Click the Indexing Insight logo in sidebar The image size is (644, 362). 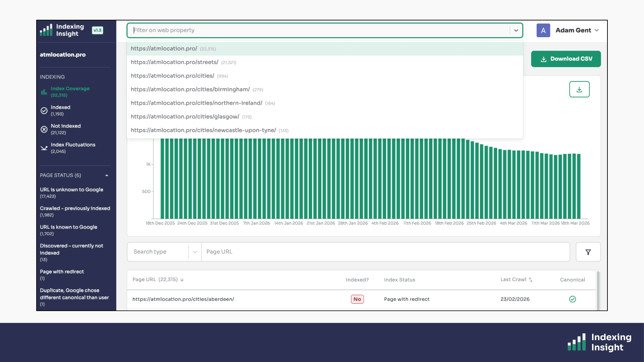62,30
